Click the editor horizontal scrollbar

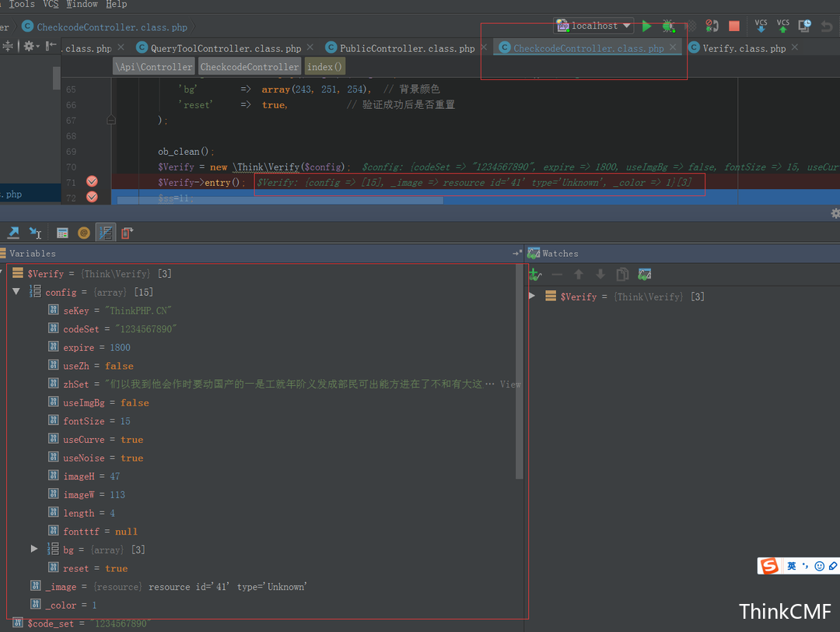(x=280, y=201)
